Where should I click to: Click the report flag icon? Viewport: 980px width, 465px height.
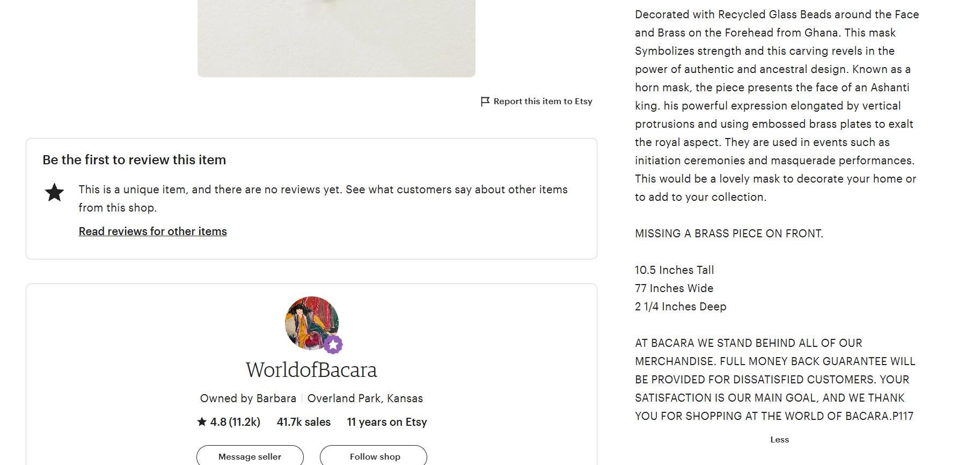pyautogui.click(x=485, y=101)
